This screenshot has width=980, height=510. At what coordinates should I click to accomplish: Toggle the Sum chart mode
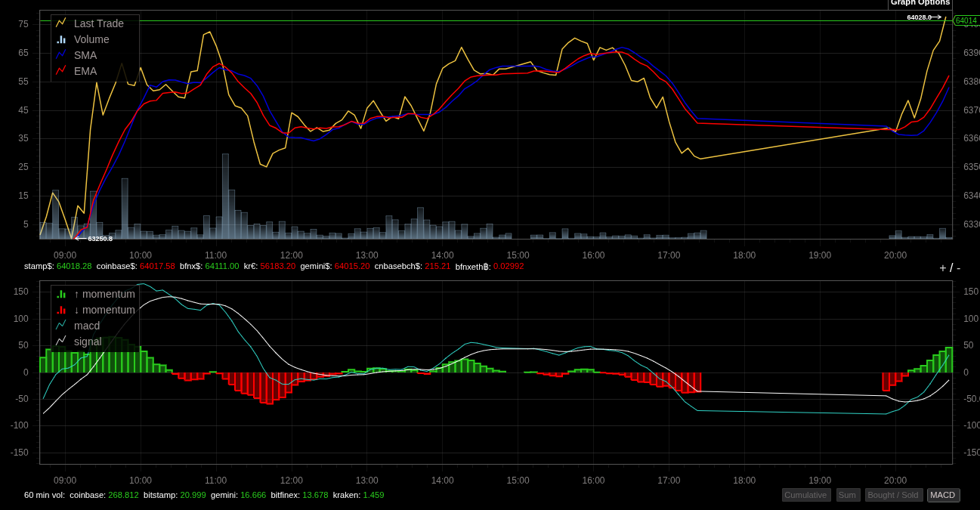pos(848,495)
